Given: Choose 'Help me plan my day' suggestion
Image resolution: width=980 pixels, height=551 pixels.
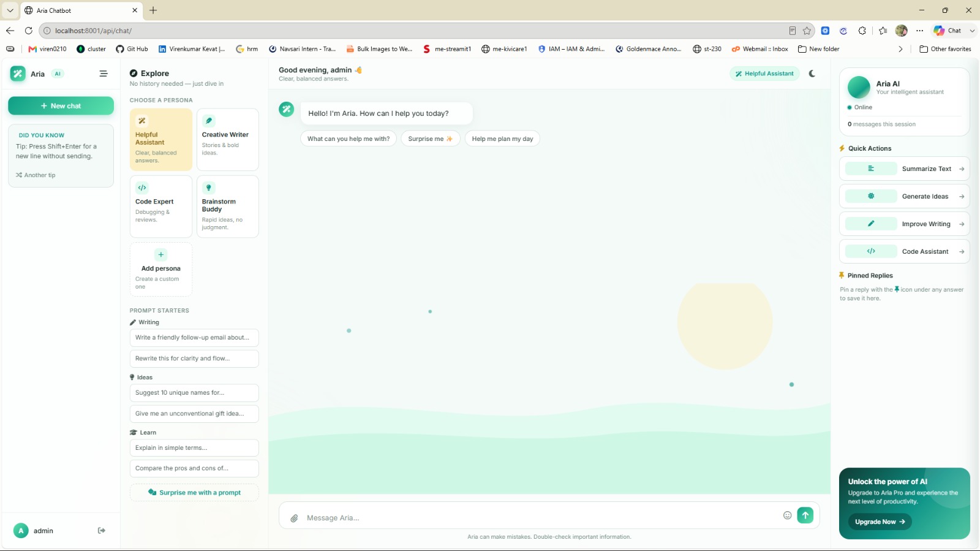Looking at the screenshot, I should pos(502,139).
